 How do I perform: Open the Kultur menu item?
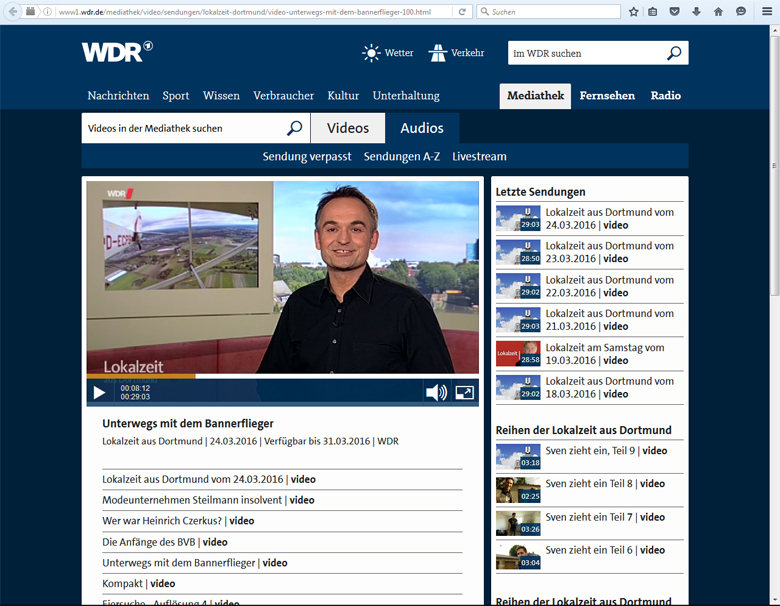343,96
